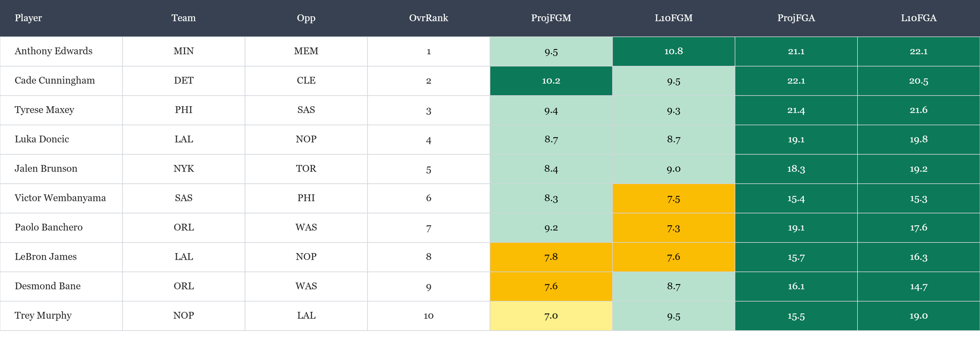Click team NOP in Trey Murphy row
Screen dimensions: 980x360
(x=183, y=316)
